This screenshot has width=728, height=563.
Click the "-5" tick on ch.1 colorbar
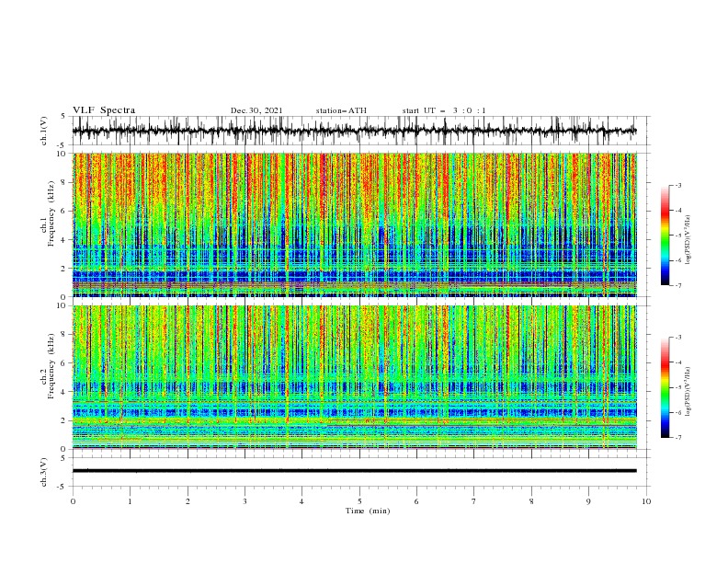[x=678, y=236]
